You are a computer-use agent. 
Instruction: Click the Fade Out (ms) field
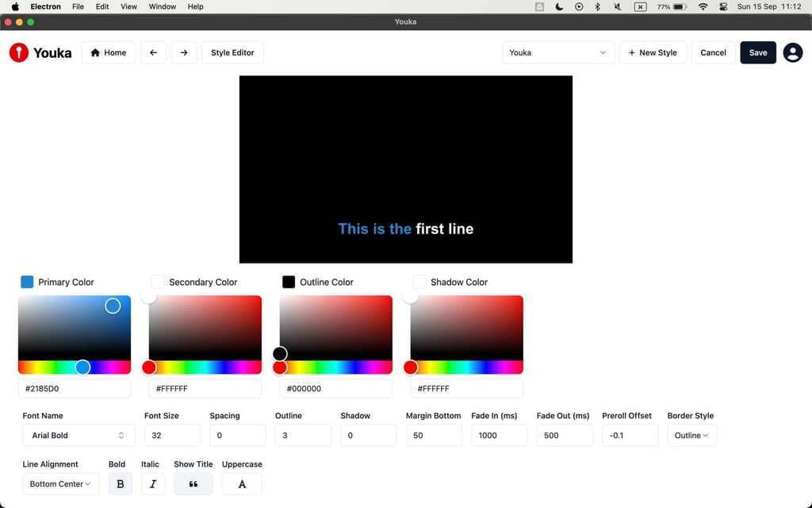(x=565, y=436)
